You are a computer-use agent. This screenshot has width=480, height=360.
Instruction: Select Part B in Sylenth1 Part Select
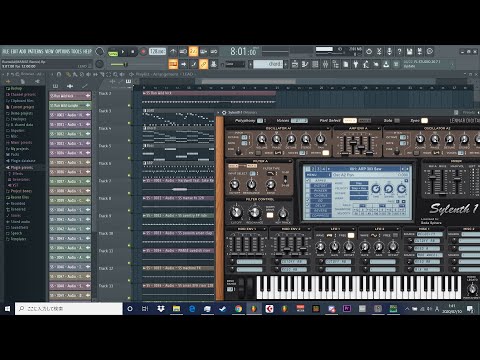(x=364, y=120)
